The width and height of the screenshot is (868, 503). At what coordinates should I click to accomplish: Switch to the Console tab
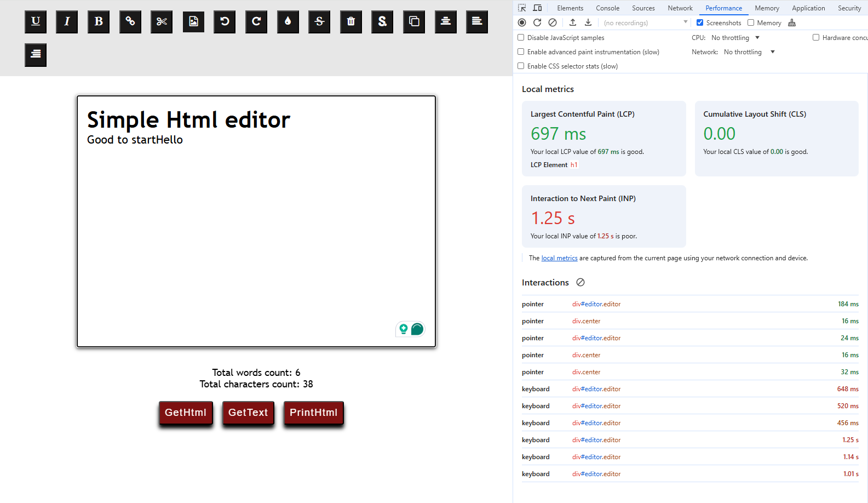[607, 8]
